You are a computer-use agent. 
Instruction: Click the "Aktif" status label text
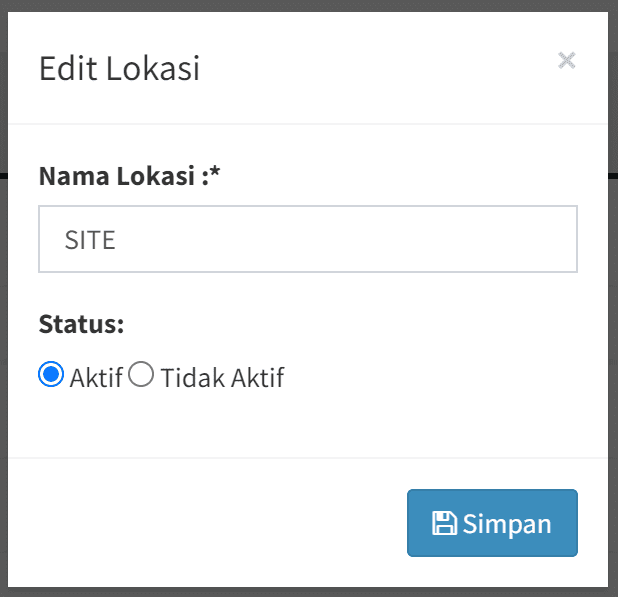(x=96, y=378)
